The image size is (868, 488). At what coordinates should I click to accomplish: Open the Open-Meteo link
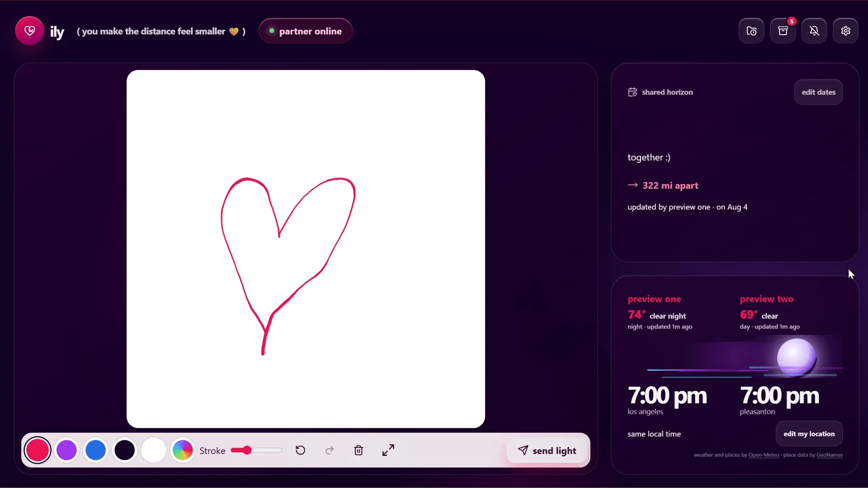tap(763, 455)
